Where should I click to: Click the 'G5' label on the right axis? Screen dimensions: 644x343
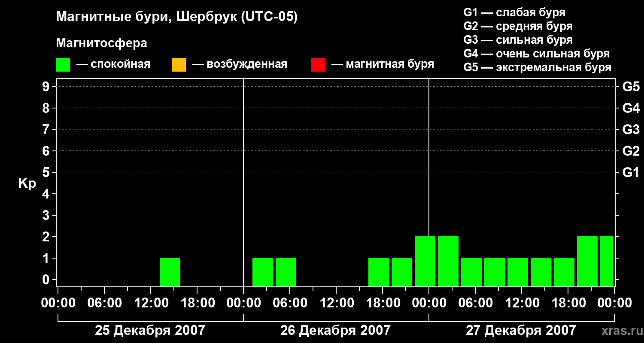(631, 87)
